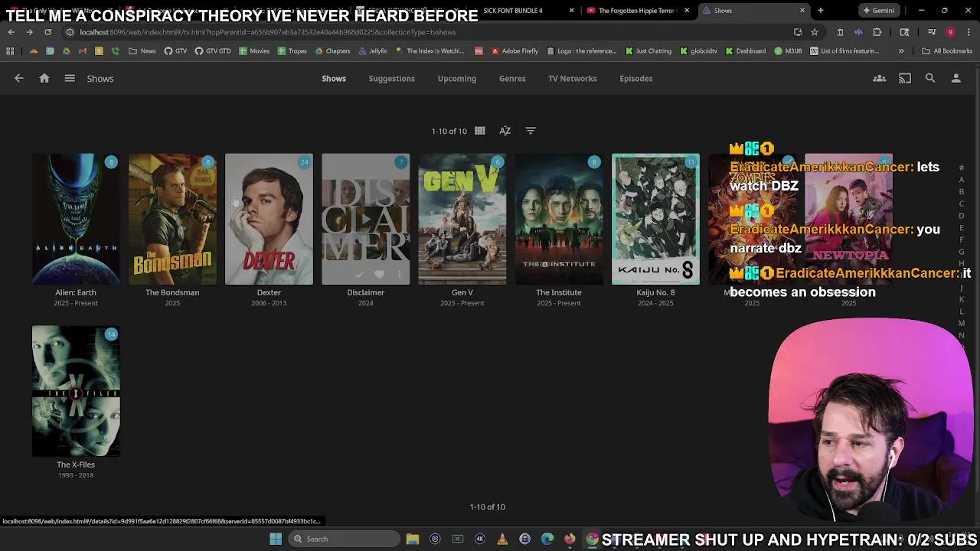Open the Dashboard bookmark
The height and width of the screenshot is (551, 980).
[745, 51]
